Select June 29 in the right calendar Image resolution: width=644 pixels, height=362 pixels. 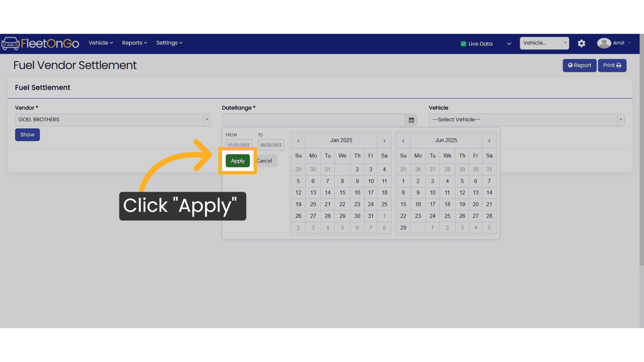[x=403, y=228]
